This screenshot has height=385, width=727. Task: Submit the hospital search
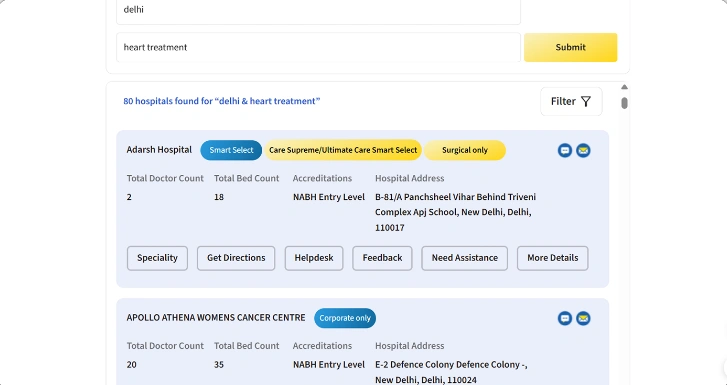tap(570, 47)
